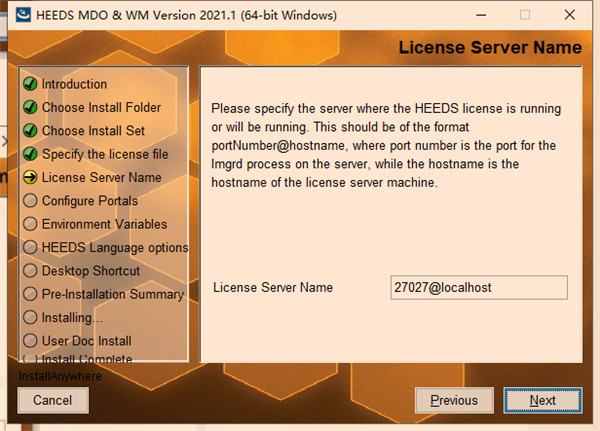
Task: Click the Choose Install Set step label
Action: pos(93,131)
